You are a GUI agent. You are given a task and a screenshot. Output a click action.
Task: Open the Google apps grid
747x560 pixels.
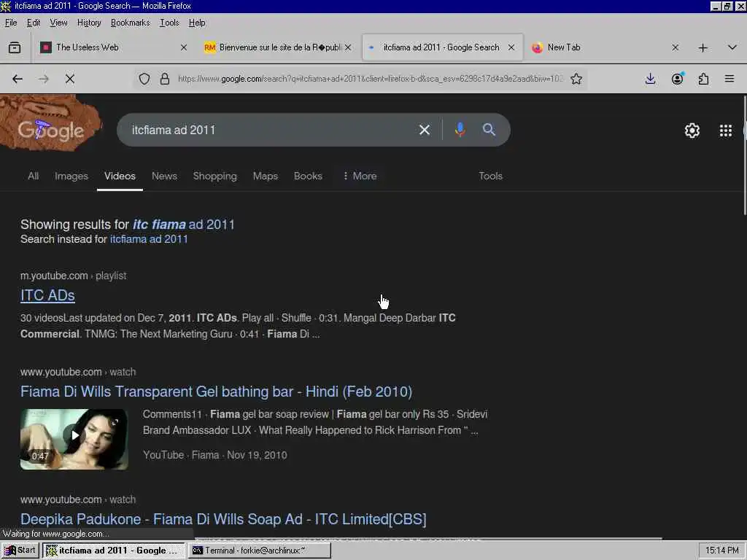[x=726, y=131]
